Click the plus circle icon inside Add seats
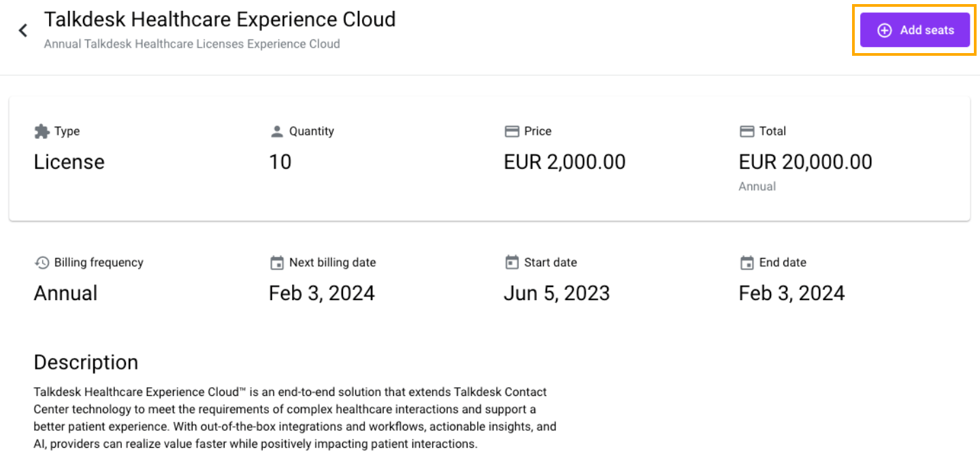The height and width of the screenshot is (460, 980). point(884,30)
